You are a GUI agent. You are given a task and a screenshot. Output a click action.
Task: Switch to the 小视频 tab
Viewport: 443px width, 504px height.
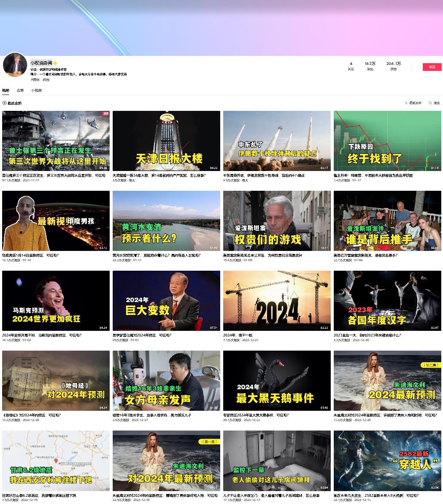pos(37,91)
